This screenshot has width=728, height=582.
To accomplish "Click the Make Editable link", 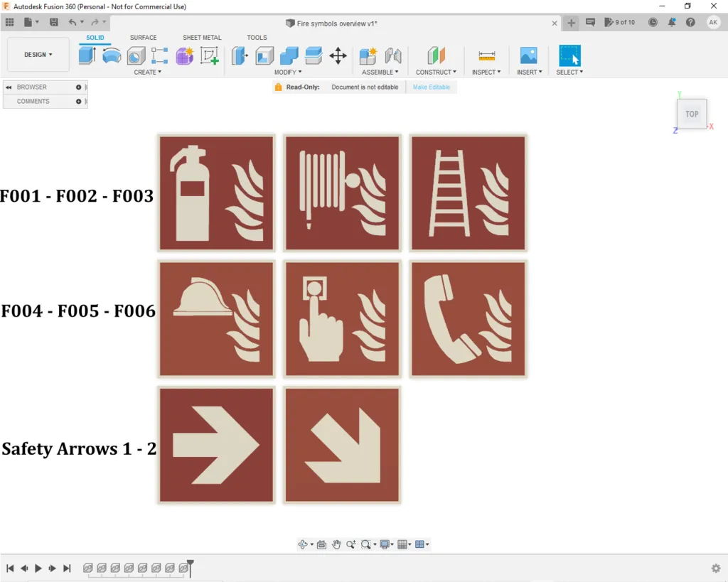I will [x=432, y=86].
